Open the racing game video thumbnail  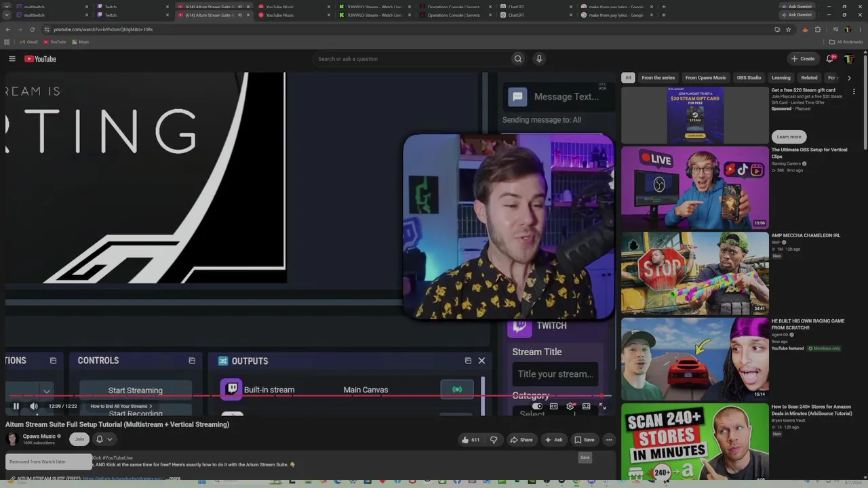pos(695,359)
